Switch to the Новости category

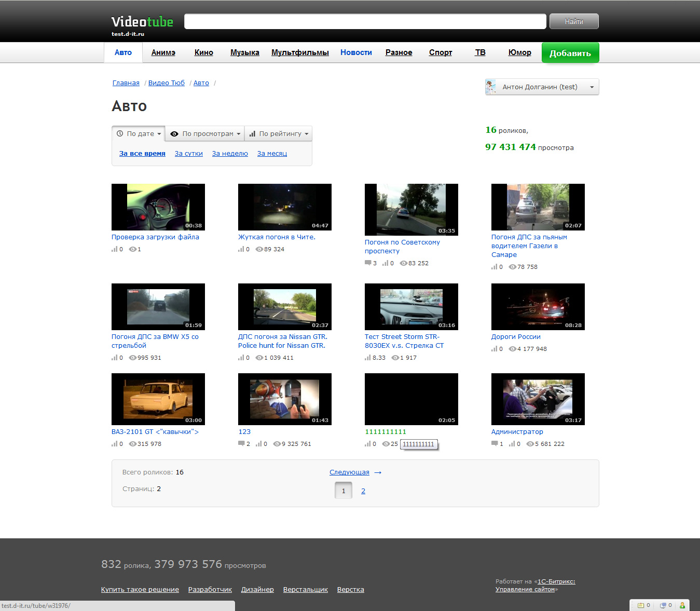(x=356, y=52)
